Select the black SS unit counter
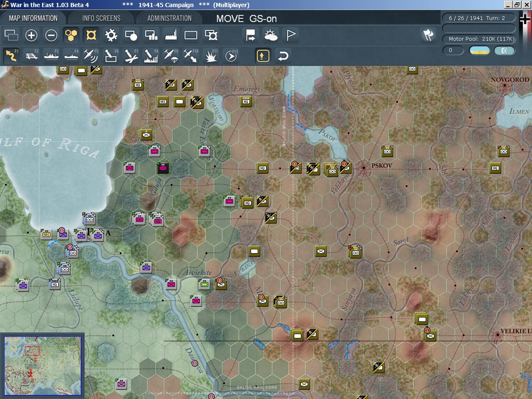Viewport: 532px width, 399px height. [163, 168]
